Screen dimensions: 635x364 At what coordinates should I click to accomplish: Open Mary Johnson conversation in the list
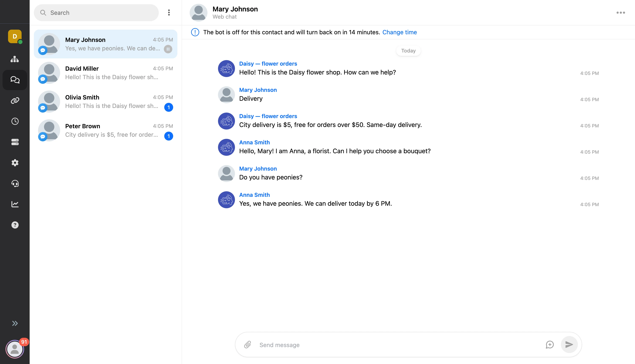(x=105, y=44)
